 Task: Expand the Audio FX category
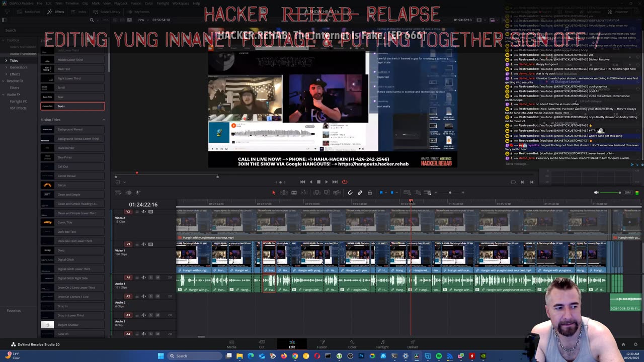pyautogui.click(x=3, y=95)
